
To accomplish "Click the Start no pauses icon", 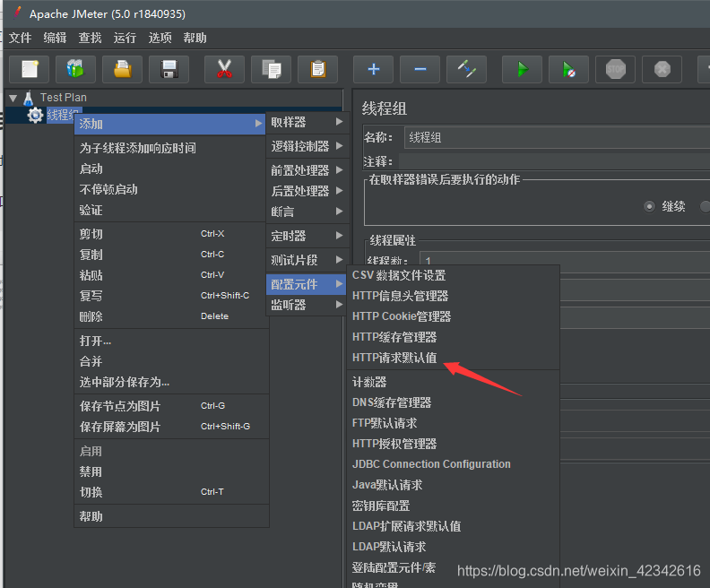I will click(569, 69).
